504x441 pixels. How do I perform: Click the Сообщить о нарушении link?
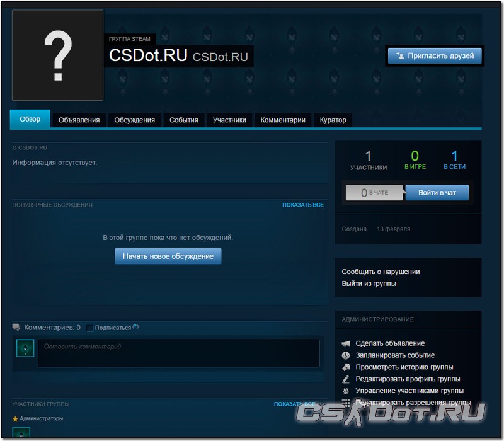point(381,272)
